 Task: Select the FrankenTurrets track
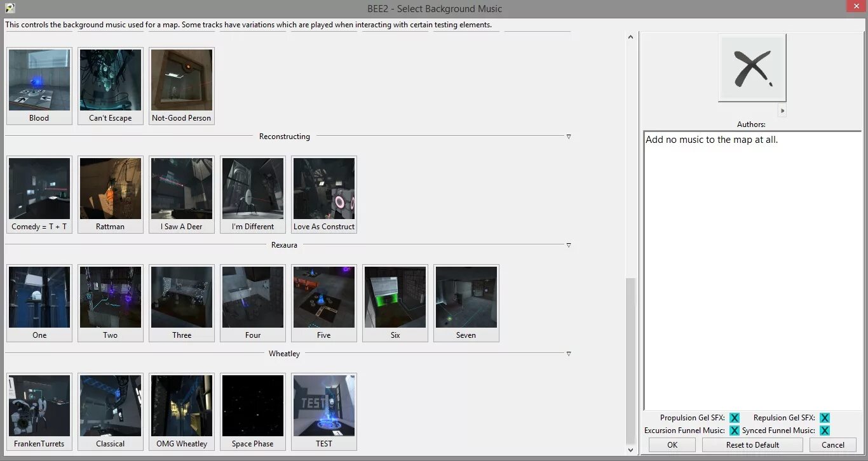point(39,411)
